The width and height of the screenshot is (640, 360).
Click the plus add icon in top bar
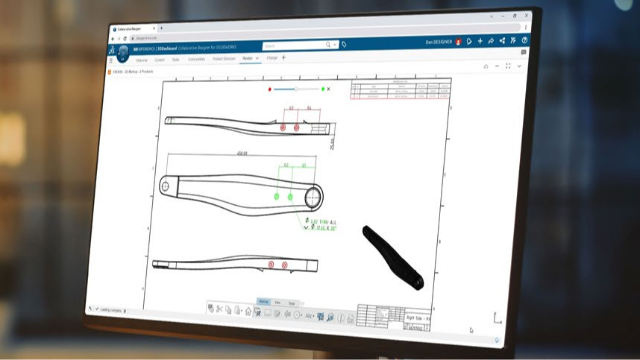tap(480, 41)
